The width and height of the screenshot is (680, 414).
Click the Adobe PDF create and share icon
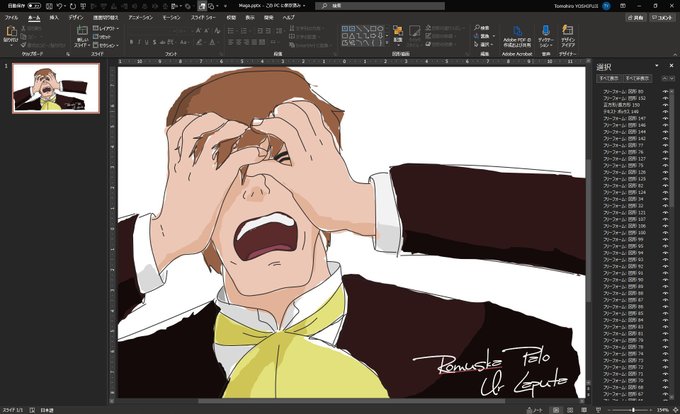coord(517,31)
